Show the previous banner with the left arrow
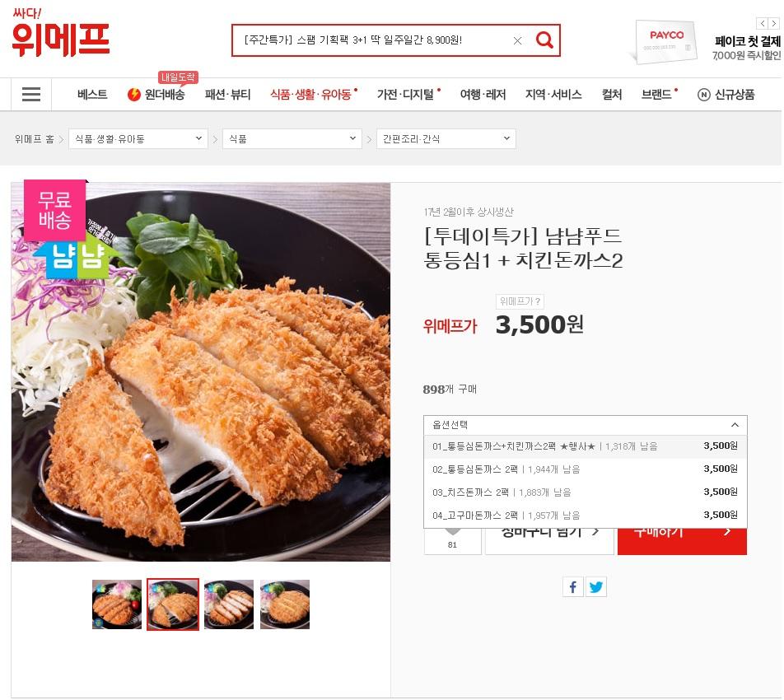The height and width of the screenshot is (700, 784). 763,24
